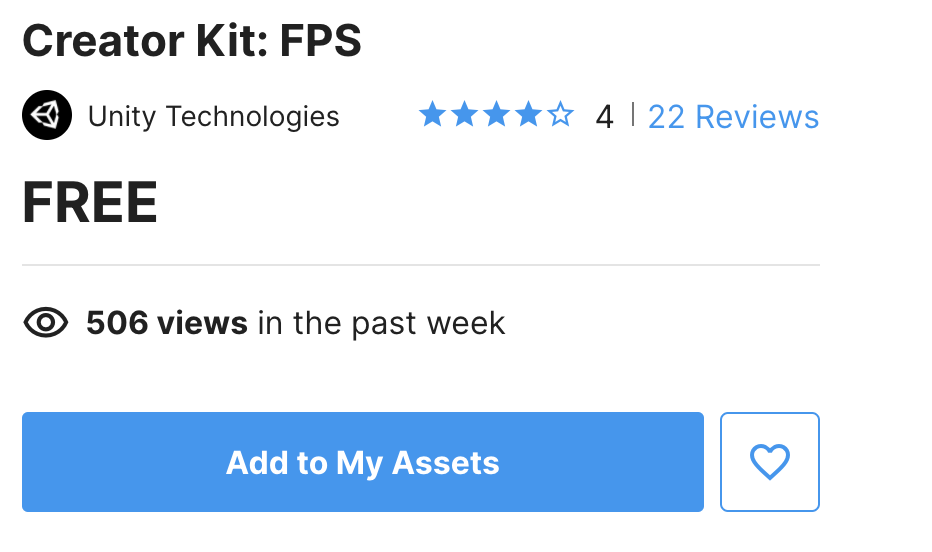Click the Creator Kit: FPS title
The height and width of the screenshot is (552, 932).
tap(191, 41)
